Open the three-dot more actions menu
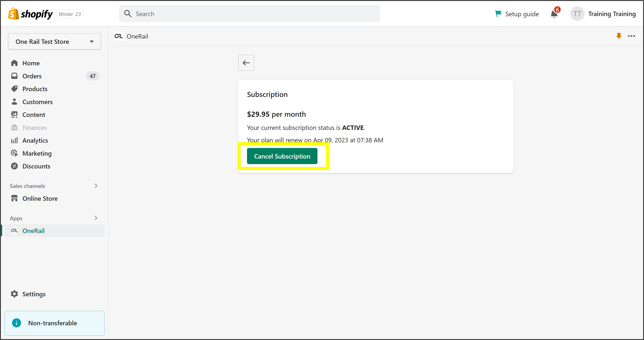 tap(631, 36)
